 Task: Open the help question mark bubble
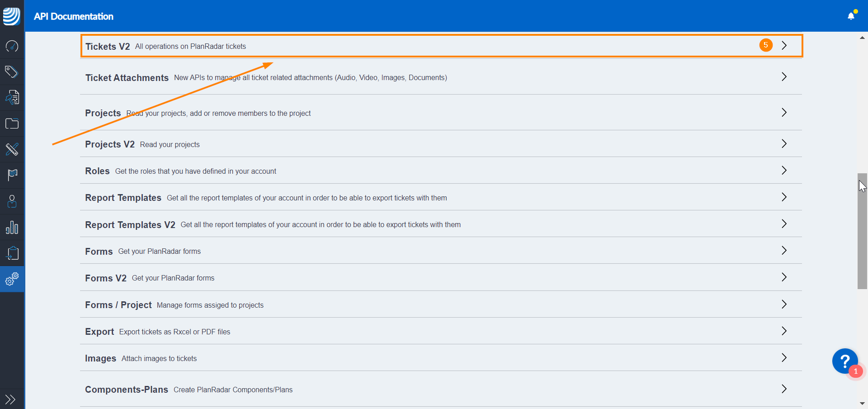point(844,361)
